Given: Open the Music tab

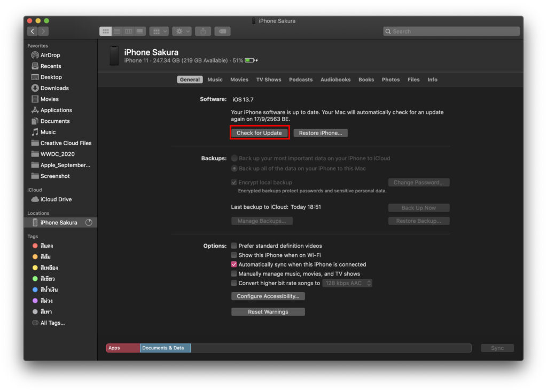Looking at the screenshot, I should [x=215, y=80].
